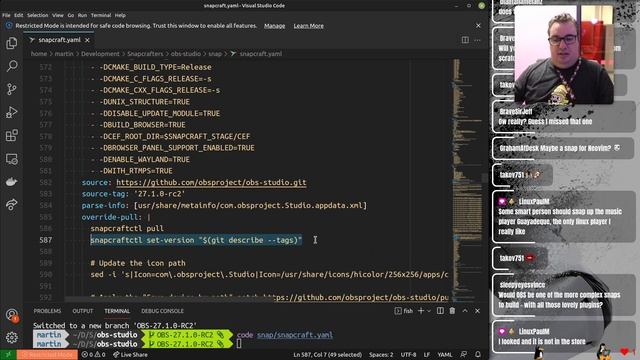Open the Accounts menu in activity bar

pos(11,315)
